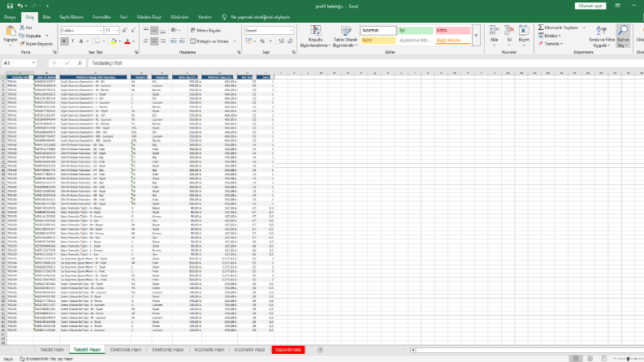Save the workbook from the quick access toolbar

(10, 6)
